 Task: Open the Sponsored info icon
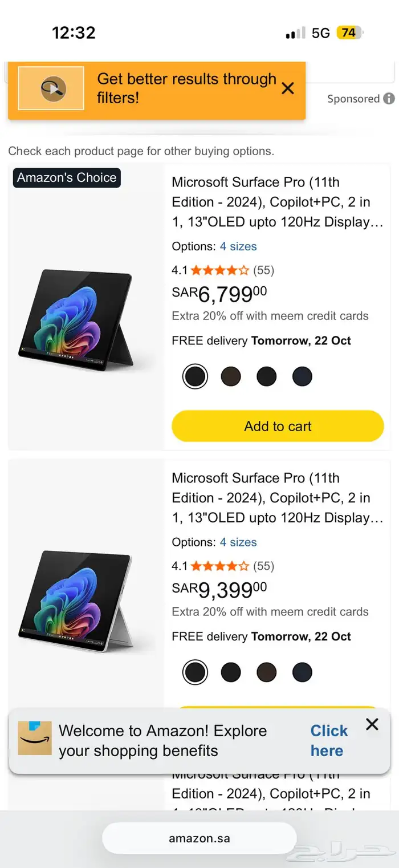point(389,99)
